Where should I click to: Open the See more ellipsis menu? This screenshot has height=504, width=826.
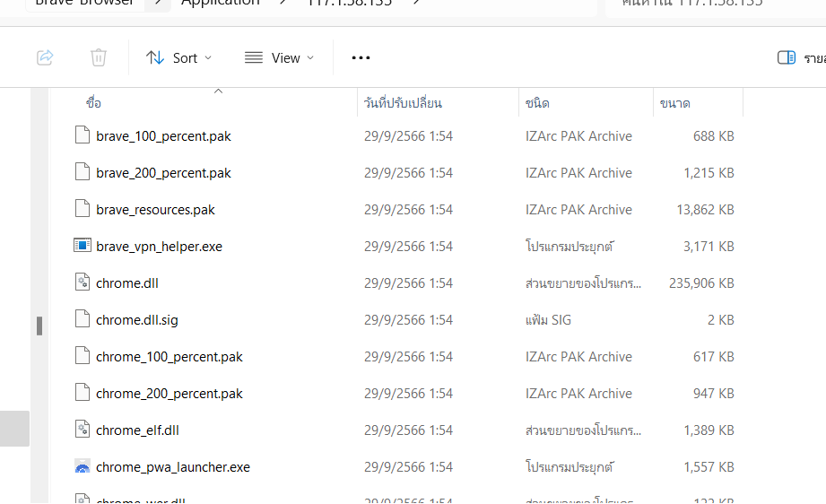tap(361, 58)
